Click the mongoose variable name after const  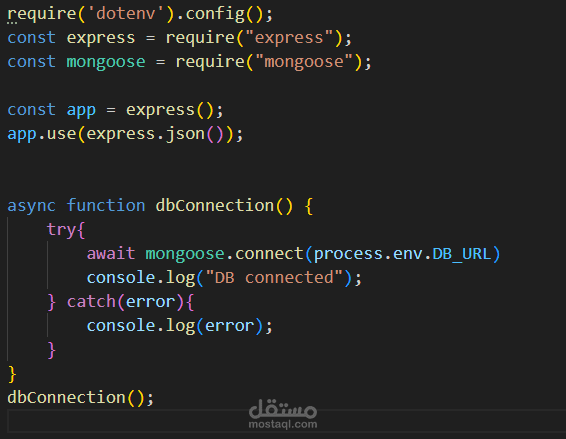pyautogui.click(x=106, y=62)
